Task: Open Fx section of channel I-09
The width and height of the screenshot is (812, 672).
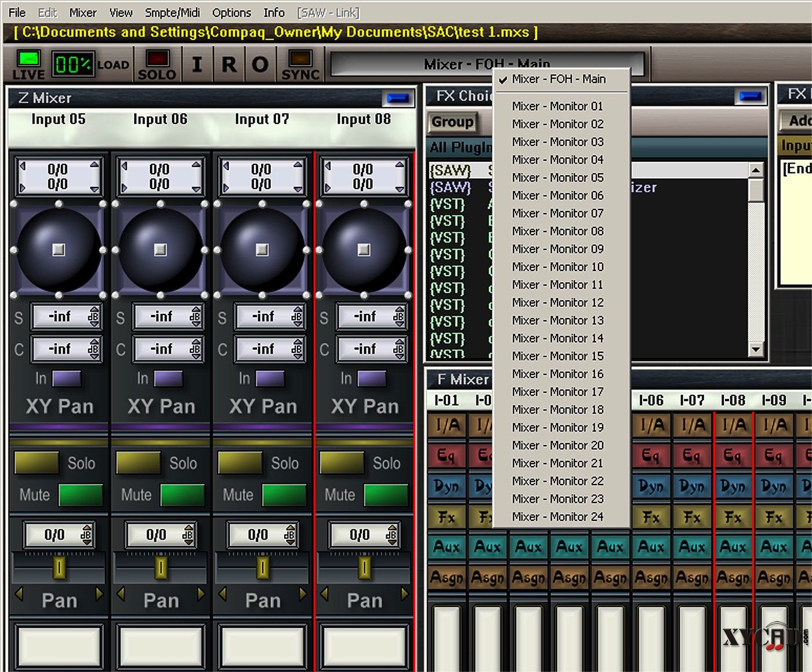Action: [774, 516]
